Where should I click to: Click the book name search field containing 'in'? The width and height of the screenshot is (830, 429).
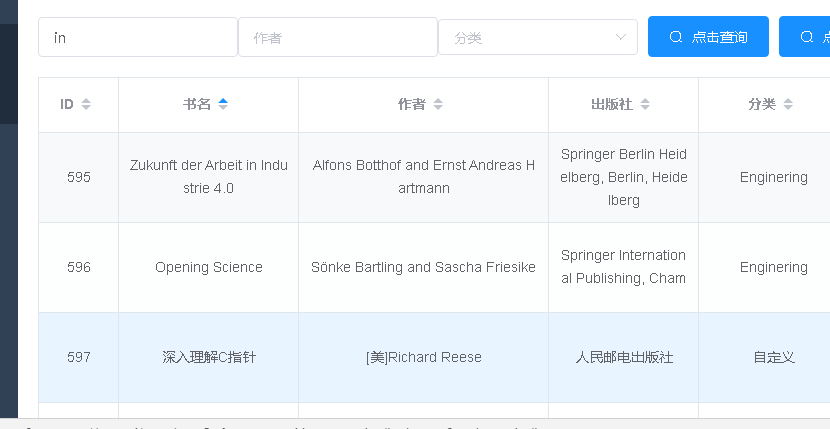pos(138,37)
